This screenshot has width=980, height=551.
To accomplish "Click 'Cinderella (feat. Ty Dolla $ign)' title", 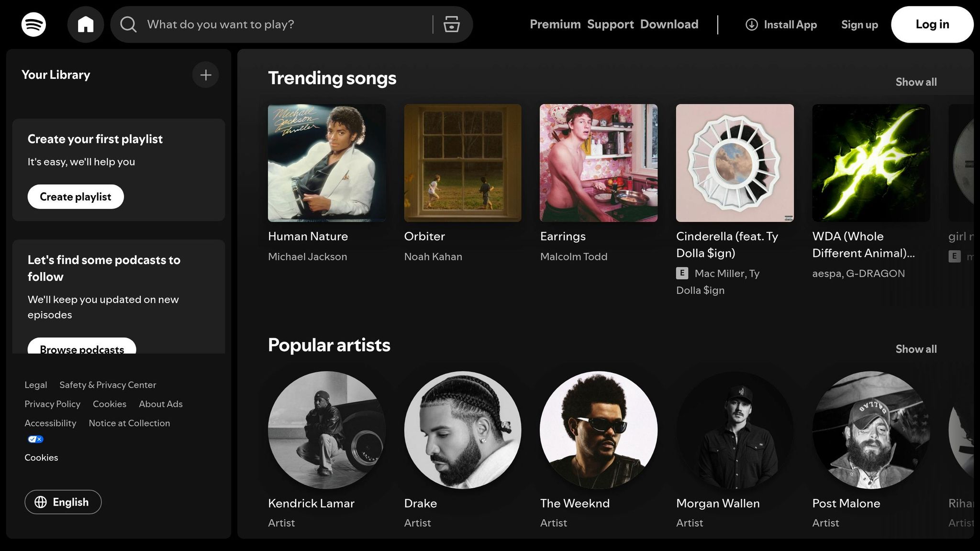I will [727, 244].
